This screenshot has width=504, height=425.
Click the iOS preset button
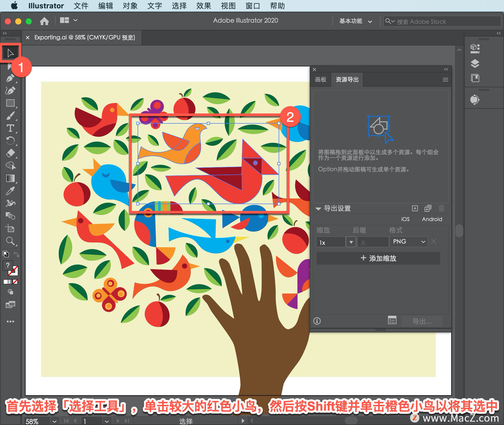[405, 219]
